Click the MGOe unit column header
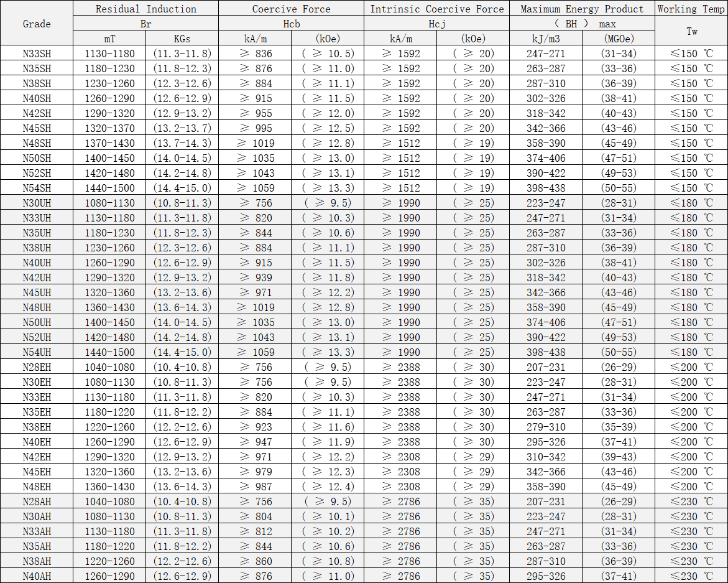The image size is (728, 583). pos(618,39)
